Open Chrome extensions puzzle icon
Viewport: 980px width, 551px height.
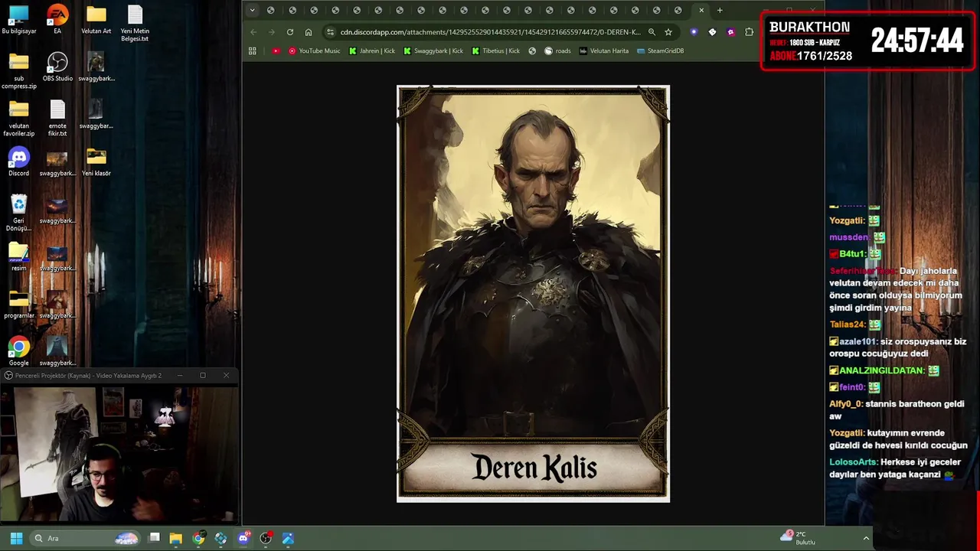(749, 32)
